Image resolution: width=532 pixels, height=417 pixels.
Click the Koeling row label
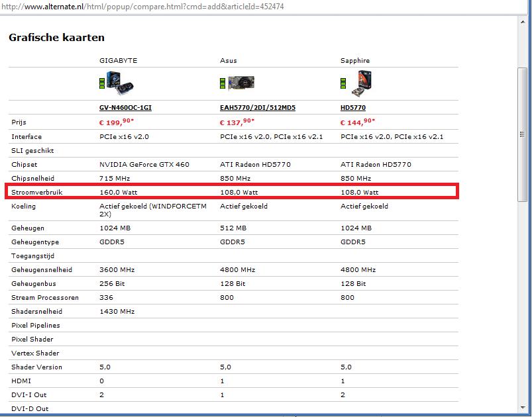(x=23, y=206)
